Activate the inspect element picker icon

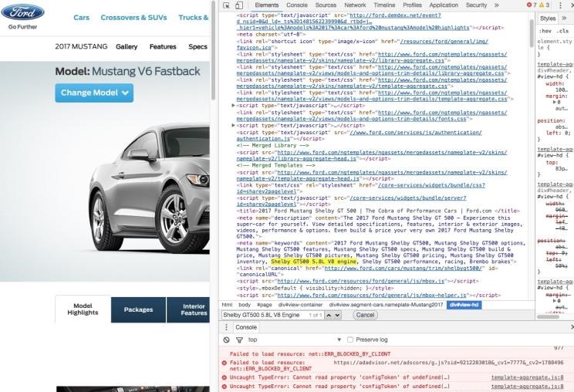pos(226,5)
